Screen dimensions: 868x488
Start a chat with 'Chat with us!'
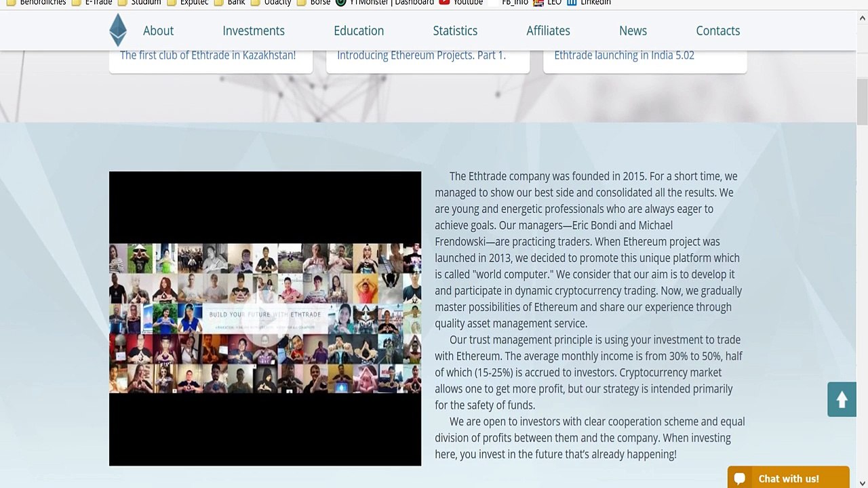789,479
